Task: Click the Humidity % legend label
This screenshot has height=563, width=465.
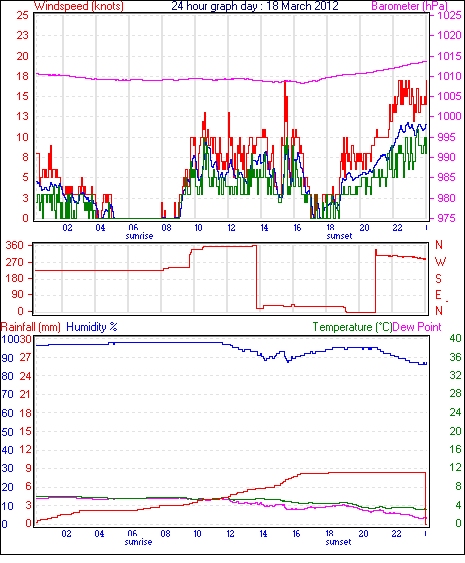Action: tap(92, 327)
